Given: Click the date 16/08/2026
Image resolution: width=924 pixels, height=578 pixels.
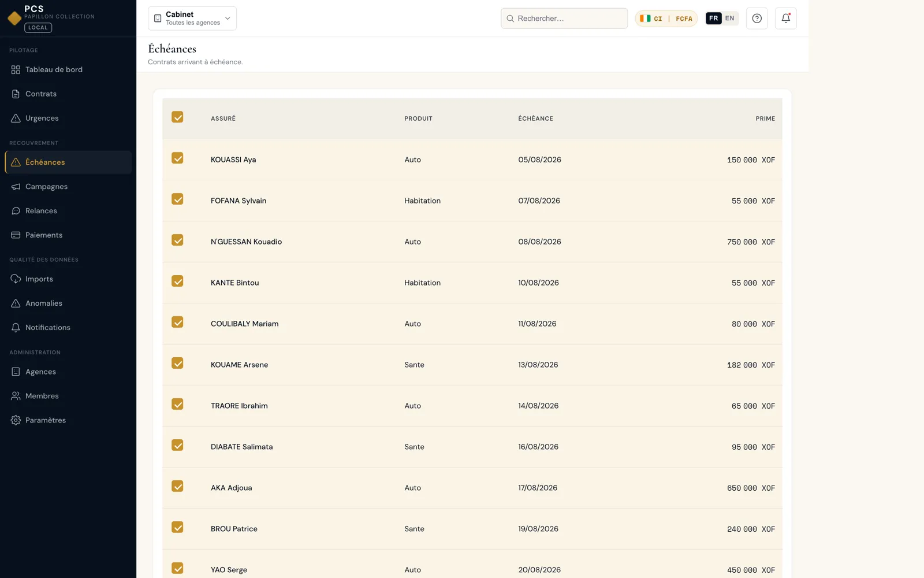Looking at the screenshot, I should coord(538,447).
